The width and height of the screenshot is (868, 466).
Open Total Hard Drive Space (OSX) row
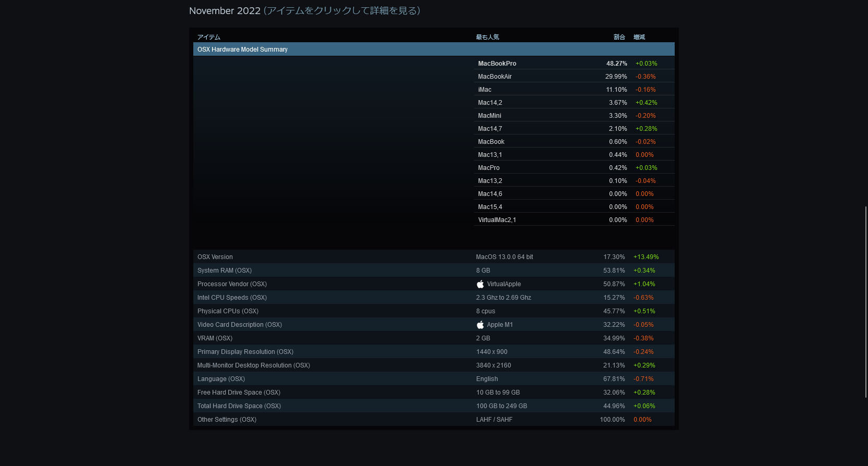coord(433,406)
